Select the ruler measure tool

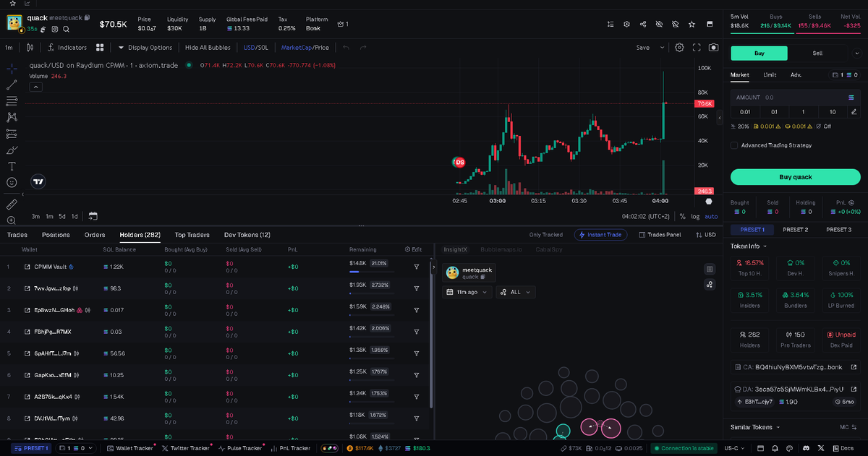(12, 205)
